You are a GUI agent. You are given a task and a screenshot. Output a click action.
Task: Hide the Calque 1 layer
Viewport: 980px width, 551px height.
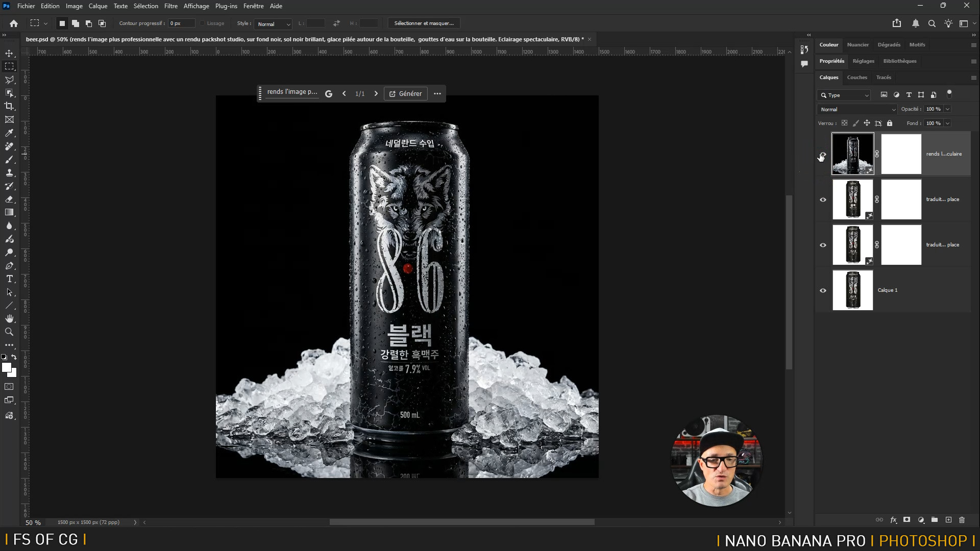[823, 290]
